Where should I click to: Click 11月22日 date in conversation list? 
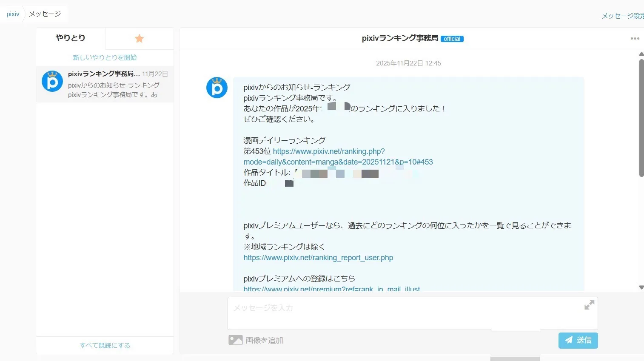coord(155,74)
